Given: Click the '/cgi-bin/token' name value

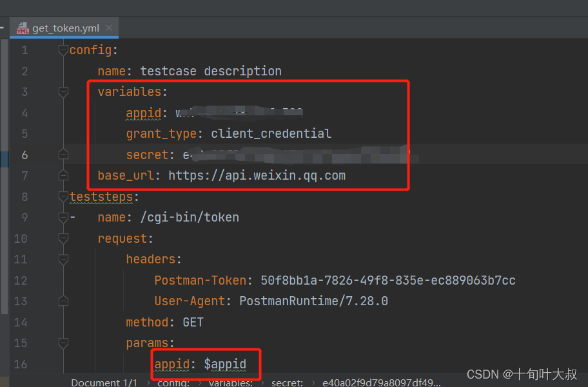Looking at the screenshot, I should 190,218.
